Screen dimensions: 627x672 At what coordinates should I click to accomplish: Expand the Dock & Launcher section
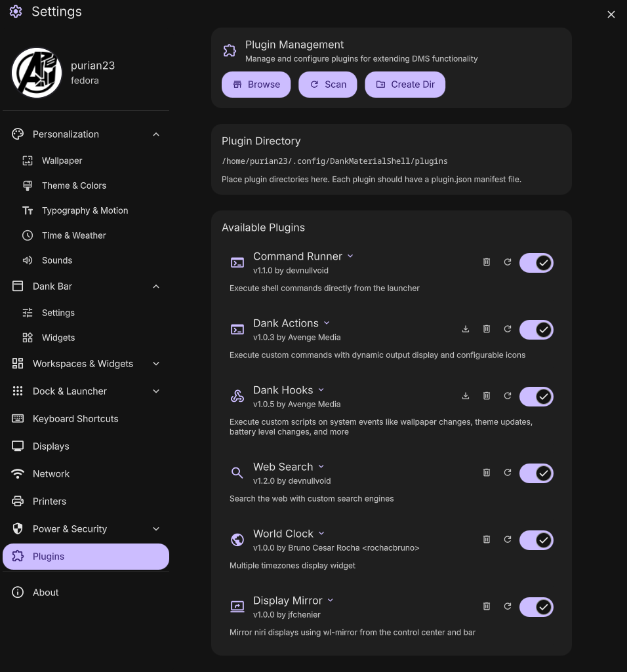point(156,391)
